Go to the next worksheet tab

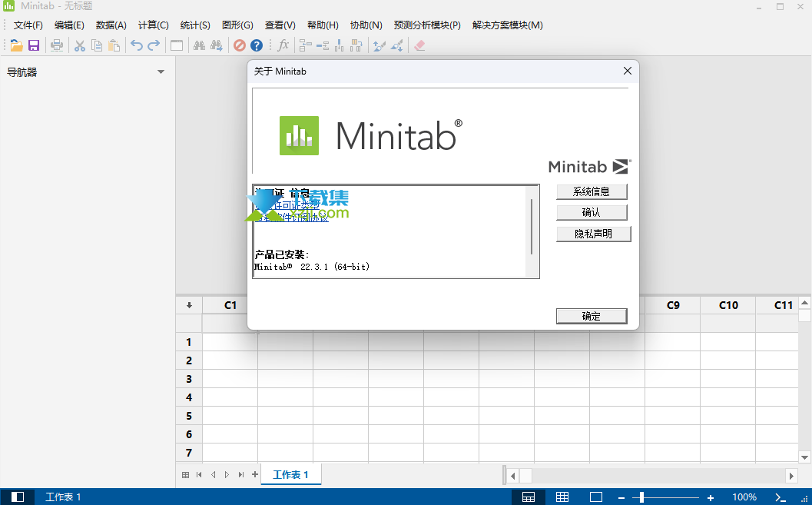[x=227, y=474]
